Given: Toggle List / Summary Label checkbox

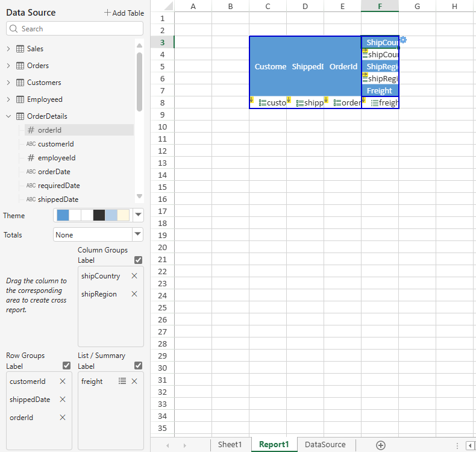Looking at the screenshot, I should coord(139,366).
